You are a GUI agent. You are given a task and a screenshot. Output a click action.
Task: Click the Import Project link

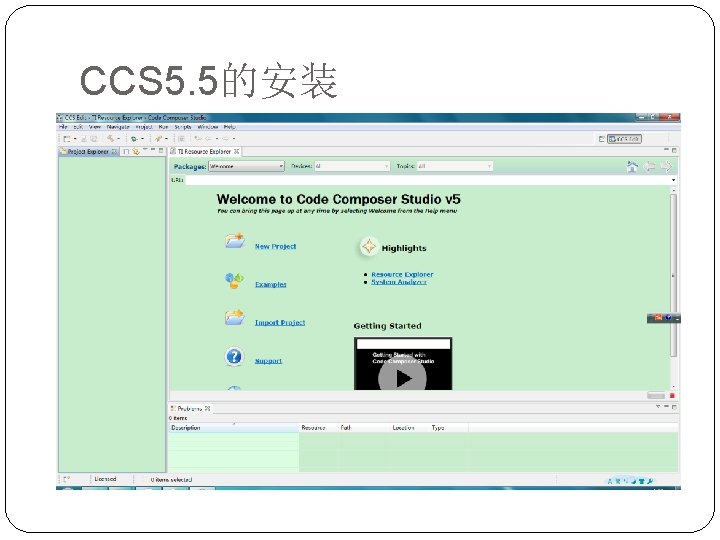[280, 323]
